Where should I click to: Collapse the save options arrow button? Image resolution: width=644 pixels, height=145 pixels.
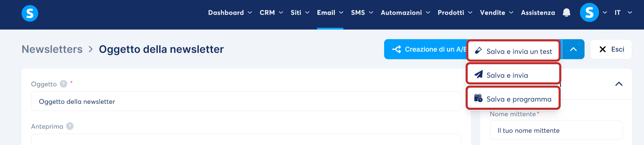(573, 49)
